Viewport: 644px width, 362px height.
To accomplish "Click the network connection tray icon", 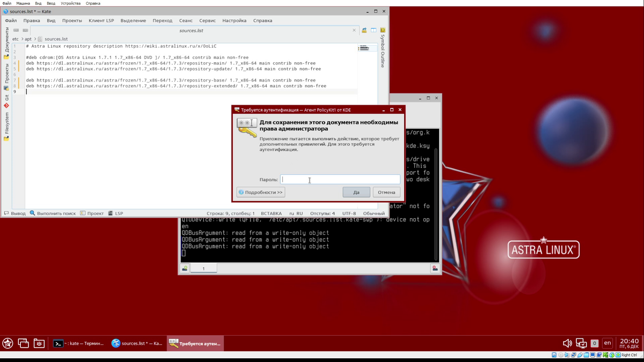I will (581, 343).
